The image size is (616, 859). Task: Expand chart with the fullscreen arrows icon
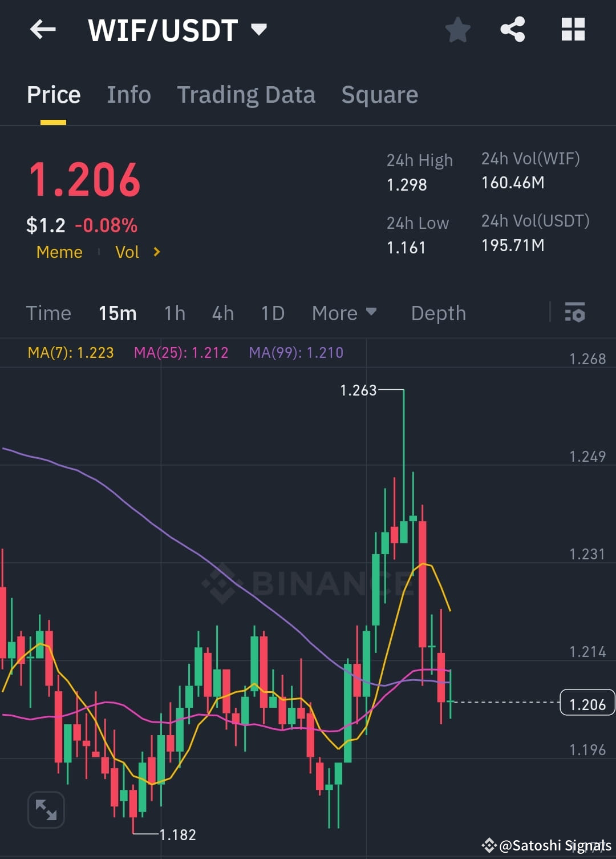point(46,809)
